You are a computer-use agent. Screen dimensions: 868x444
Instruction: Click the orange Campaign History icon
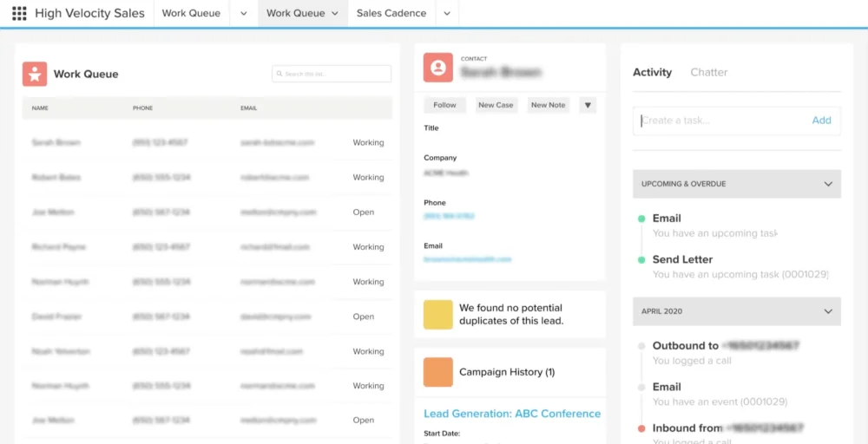coord(437,372)
